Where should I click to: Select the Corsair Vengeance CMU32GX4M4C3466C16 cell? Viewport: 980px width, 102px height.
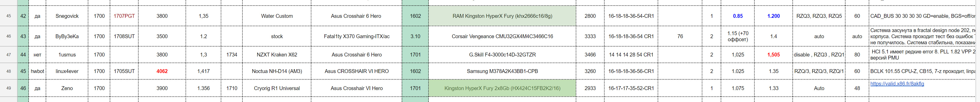tap(502, 36)
